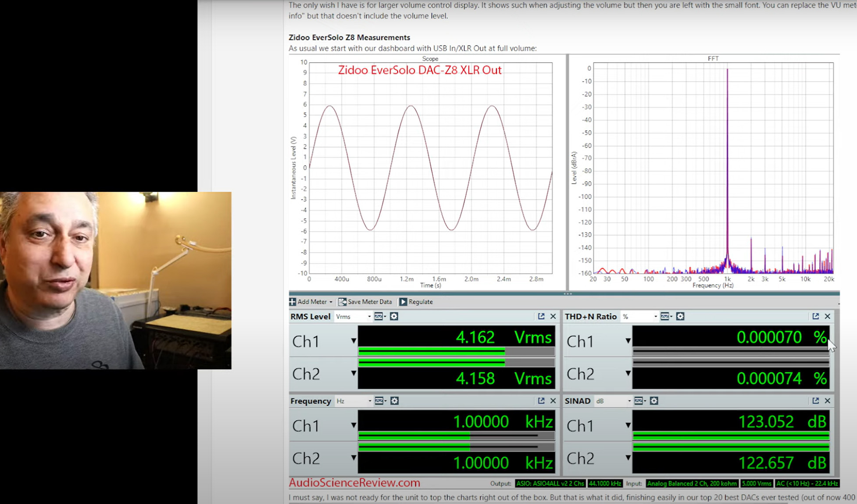Click the THD+N Ratio graph icon

665,316
